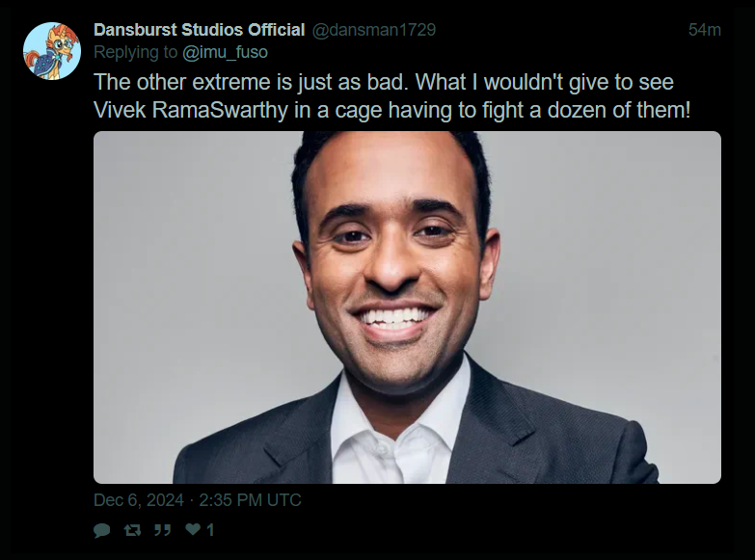Click the 54m relative timestamp

(705, 30)
